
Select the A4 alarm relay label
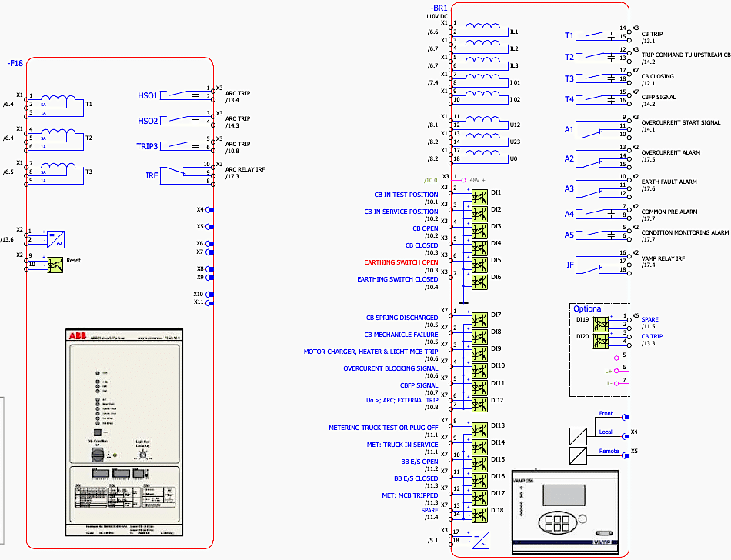(x=569, y=215)
